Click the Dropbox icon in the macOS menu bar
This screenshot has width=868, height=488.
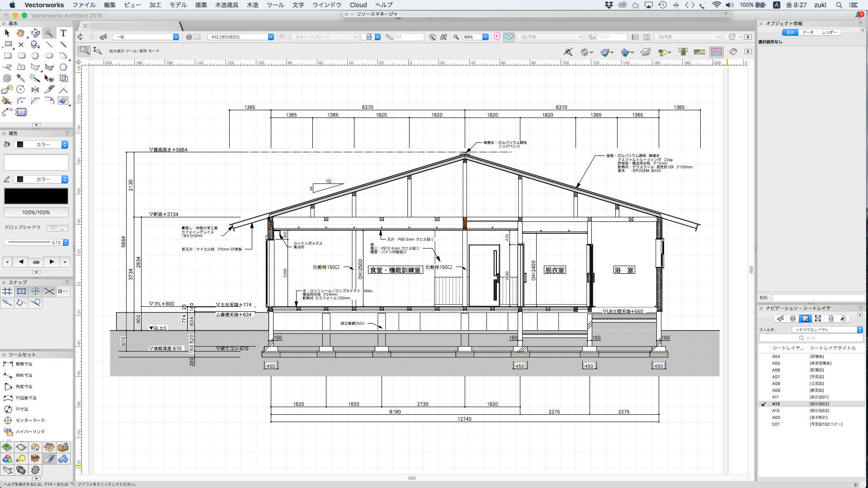[609, 5]
